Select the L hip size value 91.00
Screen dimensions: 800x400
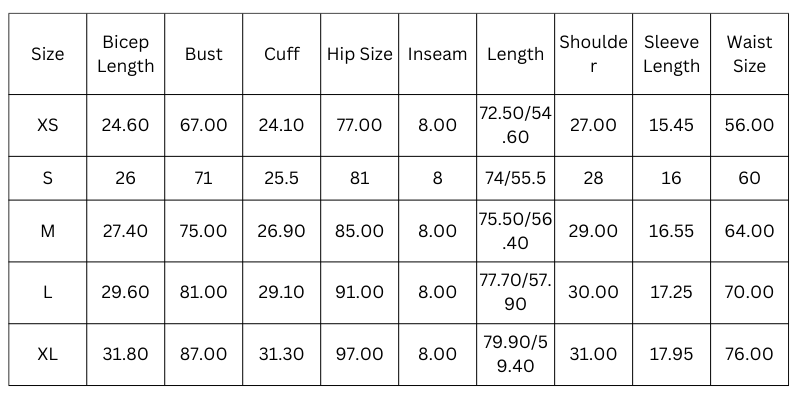(x=360, y=292)
